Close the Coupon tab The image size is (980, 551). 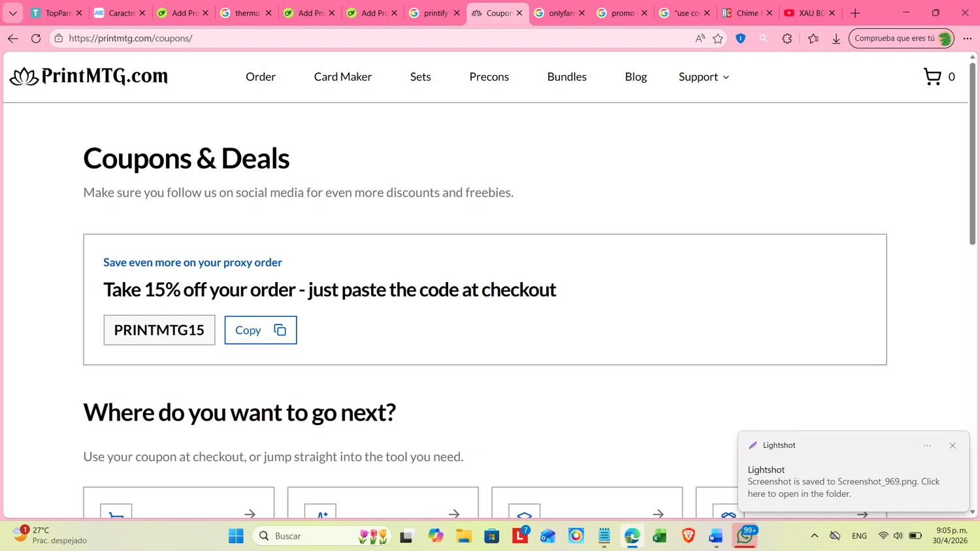point(519,13)
